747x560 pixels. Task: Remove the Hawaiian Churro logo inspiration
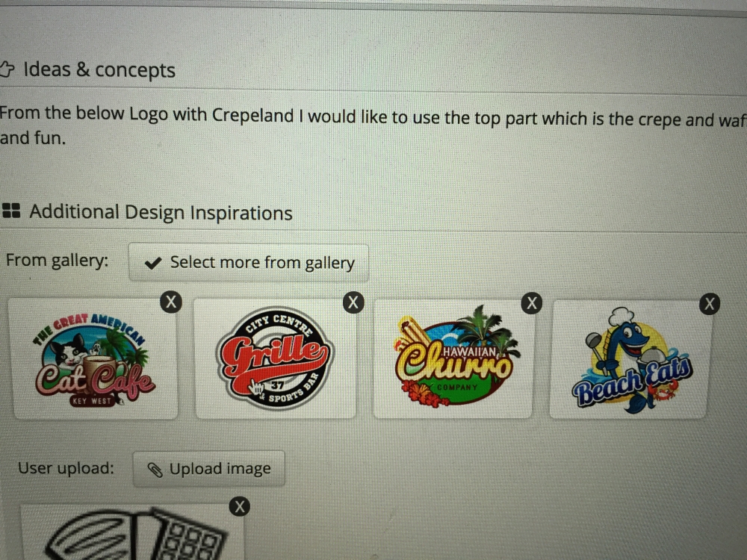[532, 303]
